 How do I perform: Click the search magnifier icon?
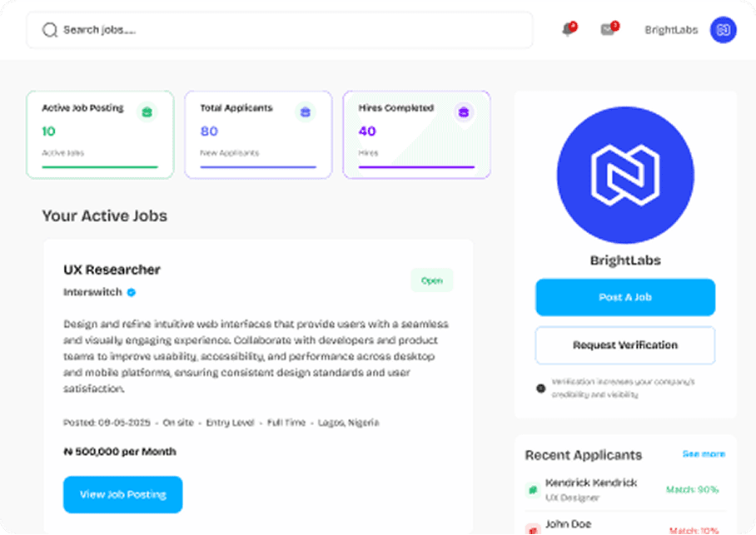[x=50, y=30]
